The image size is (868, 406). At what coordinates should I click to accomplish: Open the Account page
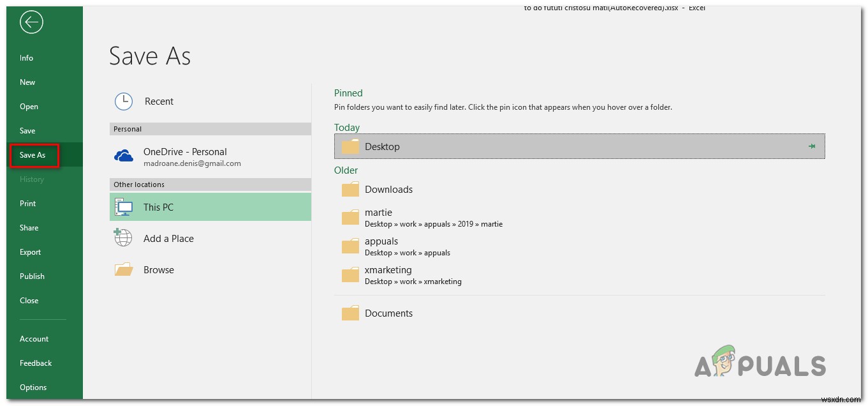click(x=34, y=339)
